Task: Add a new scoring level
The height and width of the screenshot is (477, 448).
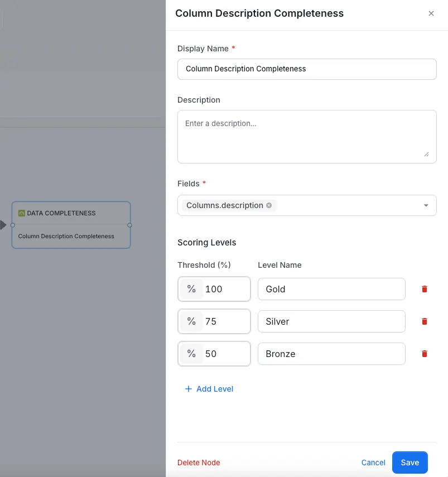Action: tap(209, 389)
